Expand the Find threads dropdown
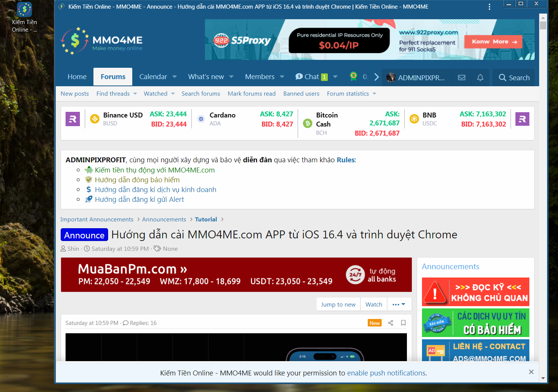The width and height of the screenshot is (558, 392). [x=135, y=94]
